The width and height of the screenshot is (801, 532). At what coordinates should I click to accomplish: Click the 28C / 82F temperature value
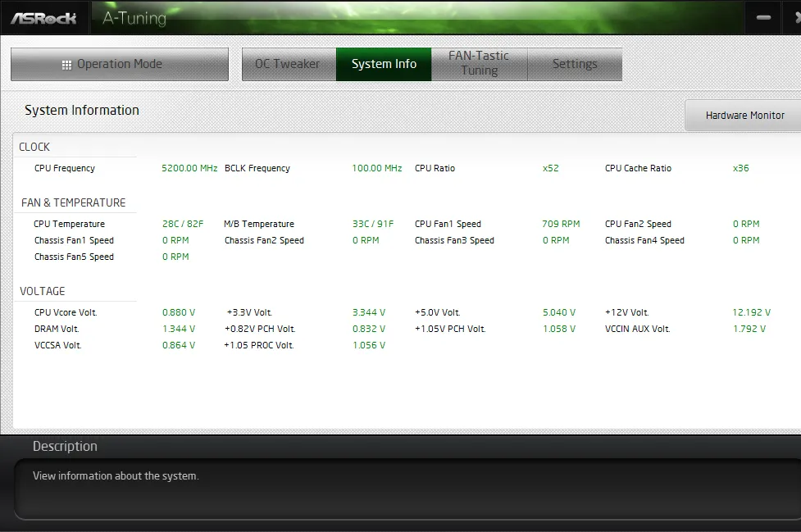(183, 224)
